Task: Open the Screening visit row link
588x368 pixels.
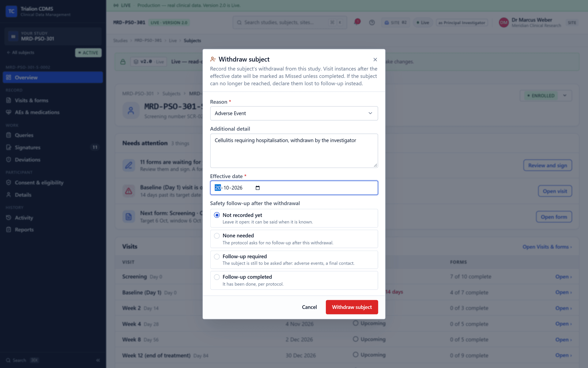Action: click(563, 277)
